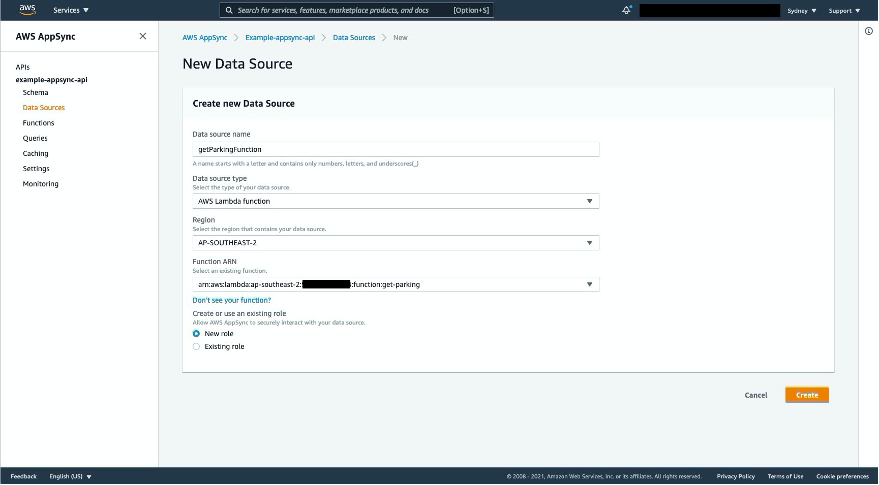Click the Feedback button in footer
Screen dimensions: 879x485
[24, 477]
